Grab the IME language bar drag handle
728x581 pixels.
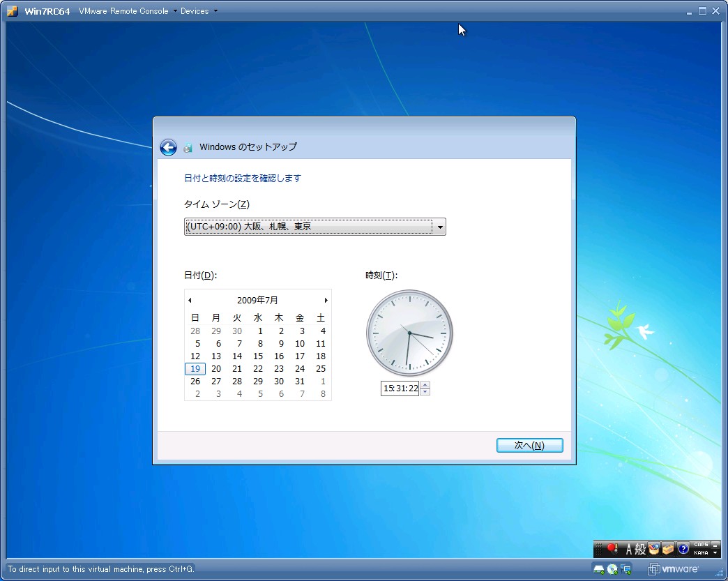click(x=599, y=549)
